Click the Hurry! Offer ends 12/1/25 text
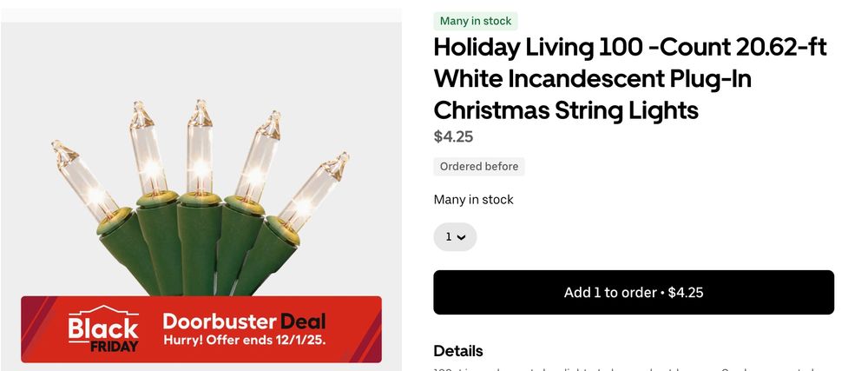 point(245,340)
